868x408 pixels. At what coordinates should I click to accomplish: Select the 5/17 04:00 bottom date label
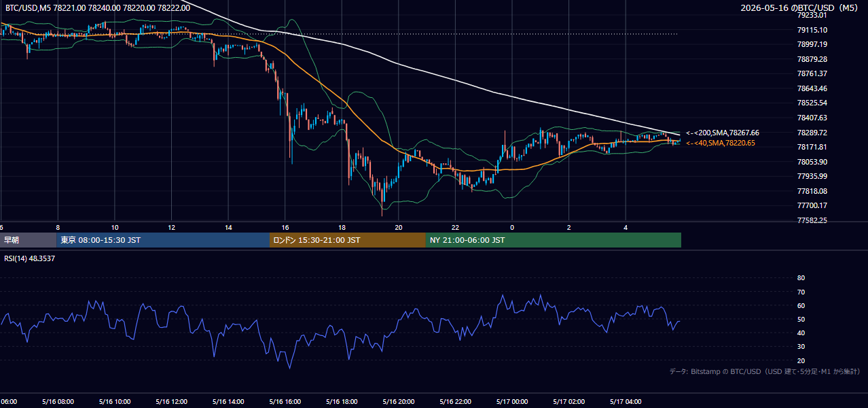click(626, 401)
